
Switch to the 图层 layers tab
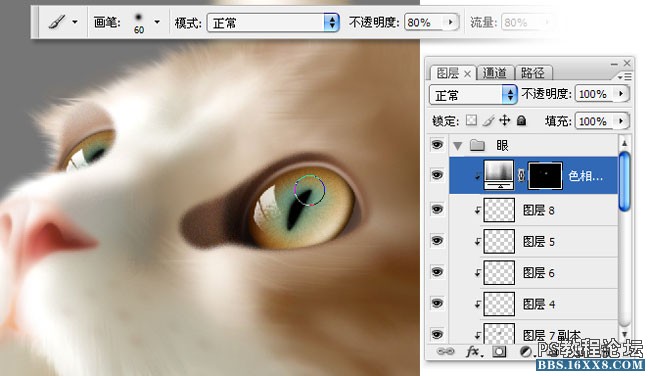[x=447, y=73]
